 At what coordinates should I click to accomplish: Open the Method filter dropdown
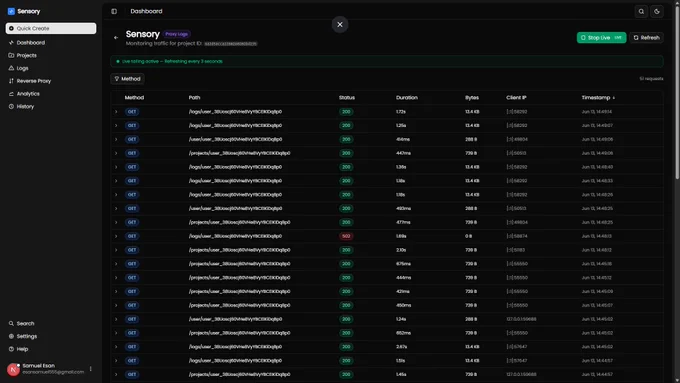click(x=128, y=79)
